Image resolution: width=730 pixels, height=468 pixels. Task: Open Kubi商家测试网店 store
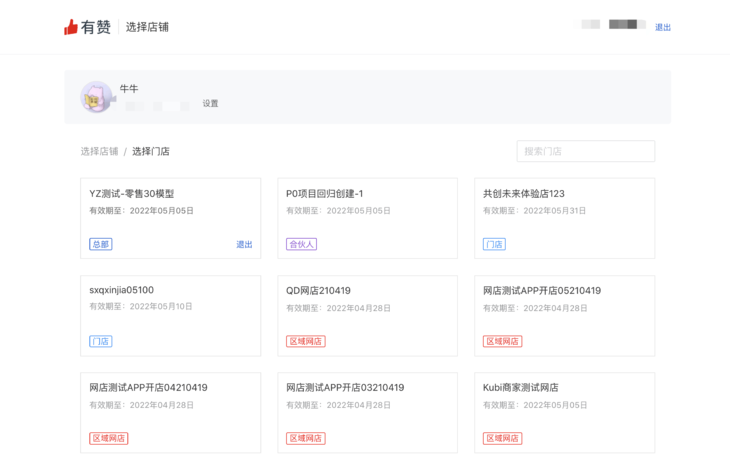[x=564, y=403]
